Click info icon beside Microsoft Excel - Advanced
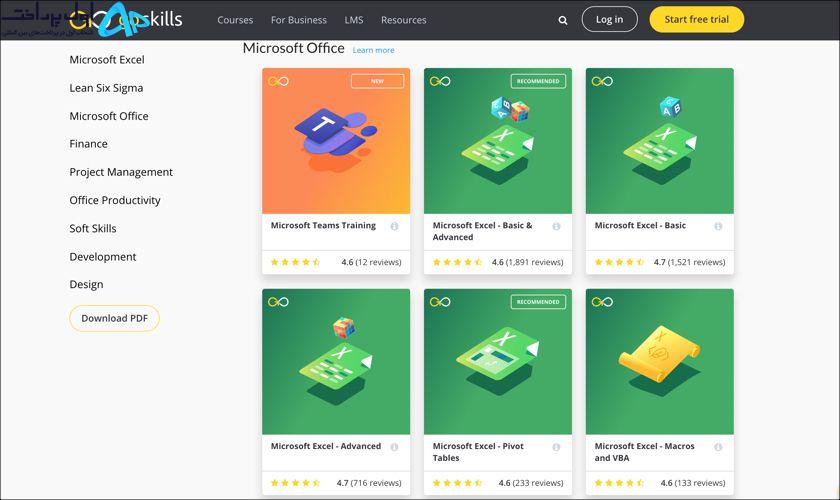This screenshot has height=500, width=840. [394, 447]
